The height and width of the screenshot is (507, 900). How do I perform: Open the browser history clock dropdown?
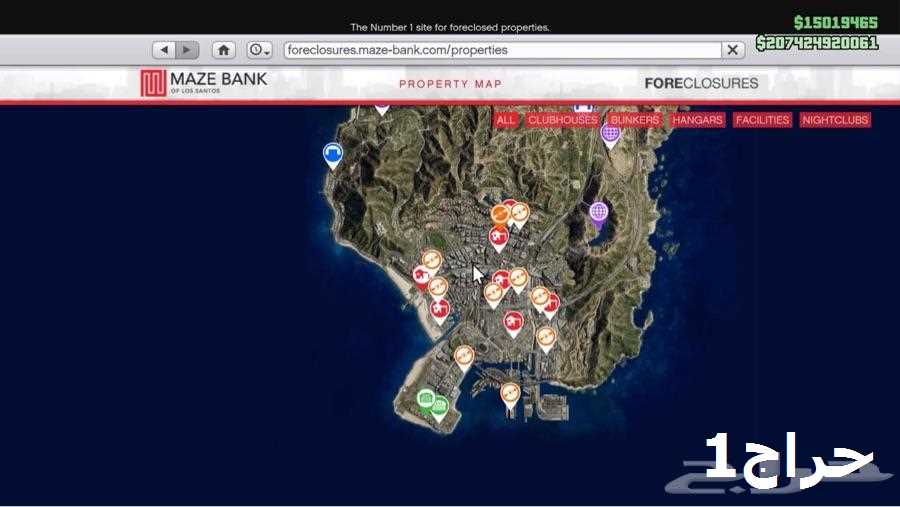tap(259, 50)
